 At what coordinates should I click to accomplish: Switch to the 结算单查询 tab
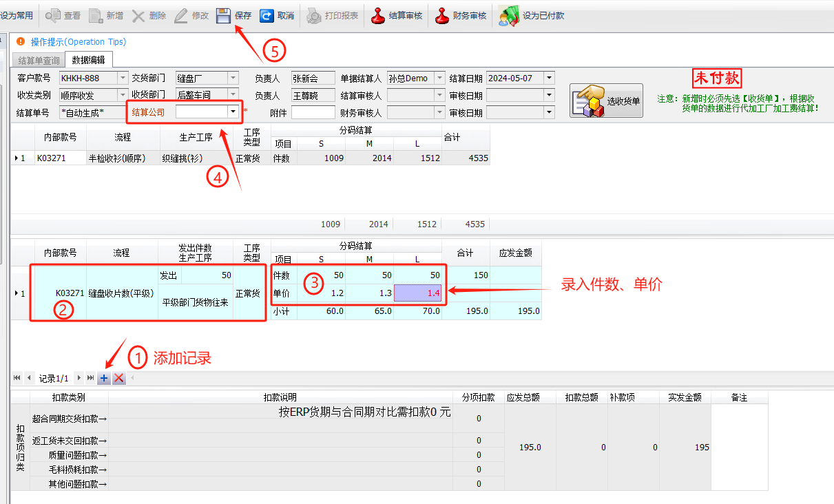[39, 61]
